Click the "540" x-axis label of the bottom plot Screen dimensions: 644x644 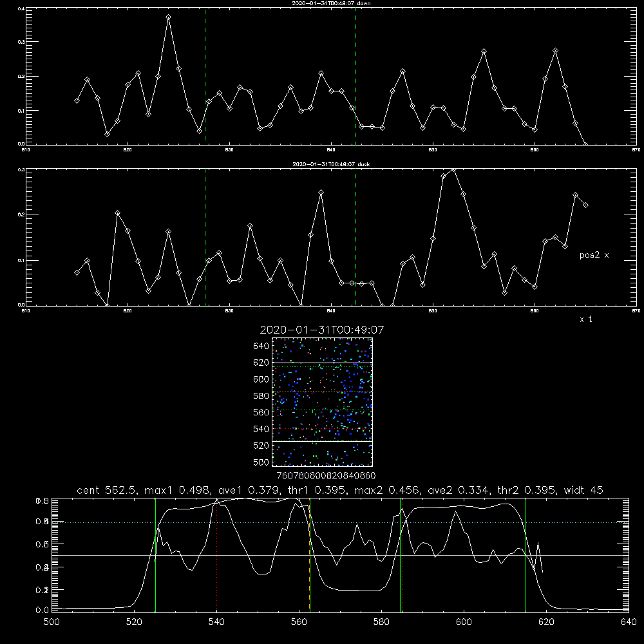click(216, 622)
